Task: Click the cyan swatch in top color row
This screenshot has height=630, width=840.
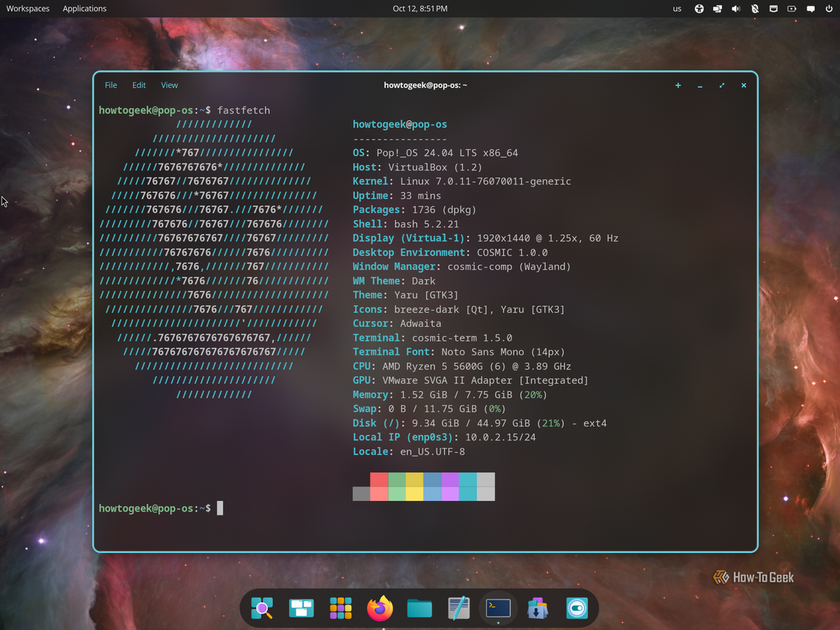Action: coord(468,479)
